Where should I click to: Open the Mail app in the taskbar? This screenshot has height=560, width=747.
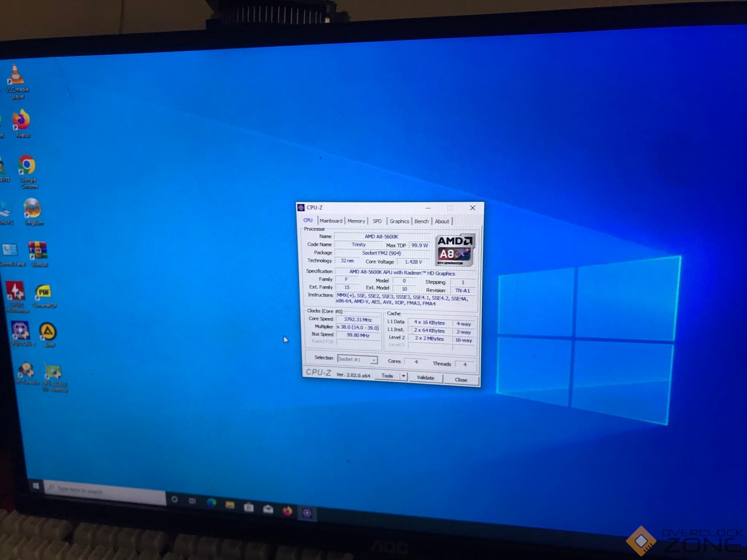268,509
